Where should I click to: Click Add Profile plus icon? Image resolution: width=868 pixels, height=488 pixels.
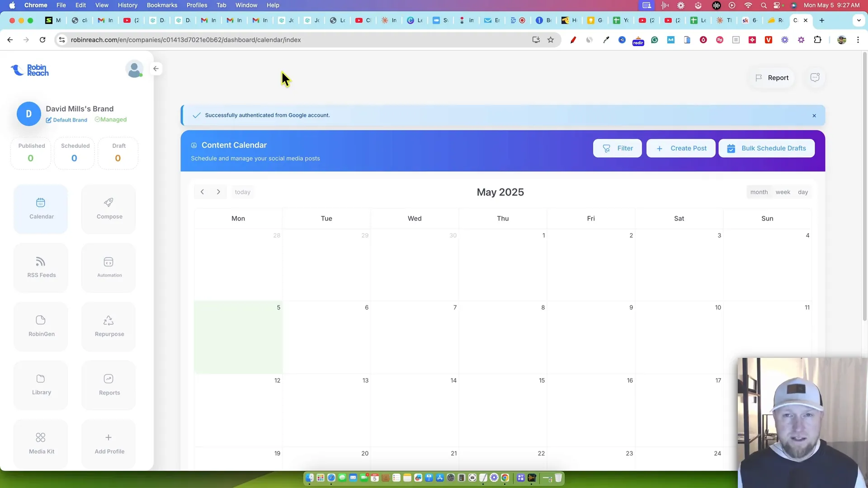pyautogui.click(x=108, y=437)
